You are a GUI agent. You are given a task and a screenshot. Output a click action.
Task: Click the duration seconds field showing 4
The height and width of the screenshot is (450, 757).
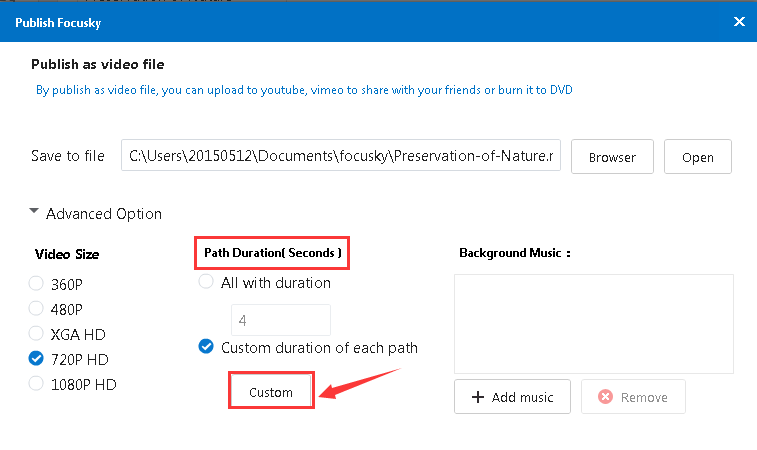pyautogui.click(x=281, y=320)
